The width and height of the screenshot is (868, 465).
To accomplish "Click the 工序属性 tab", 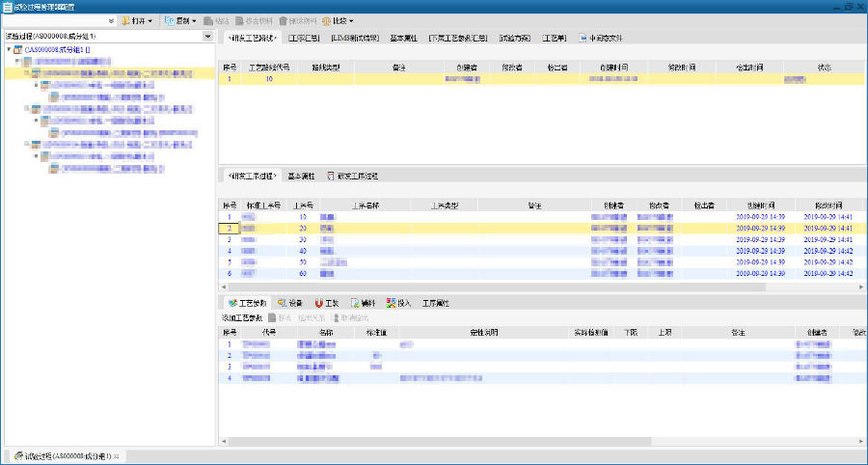I will point(436,303).
